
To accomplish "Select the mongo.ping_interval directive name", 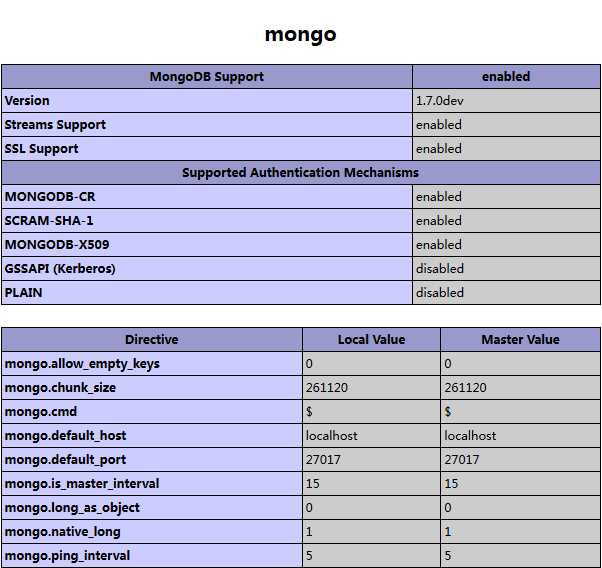I will 67,556.
